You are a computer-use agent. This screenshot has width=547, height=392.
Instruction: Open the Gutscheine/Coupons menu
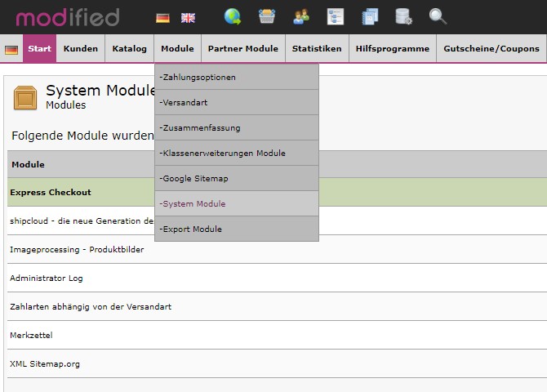491,48
